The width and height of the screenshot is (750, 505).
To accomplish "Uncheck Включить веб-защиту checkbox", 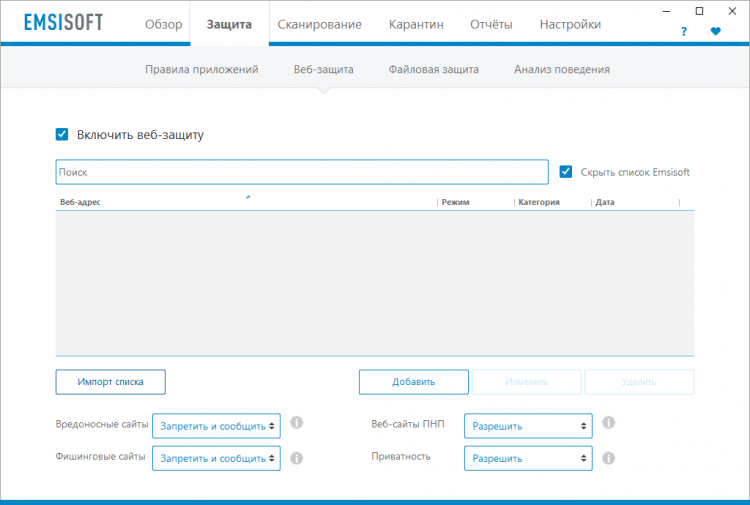I will [x=62, y=134].
